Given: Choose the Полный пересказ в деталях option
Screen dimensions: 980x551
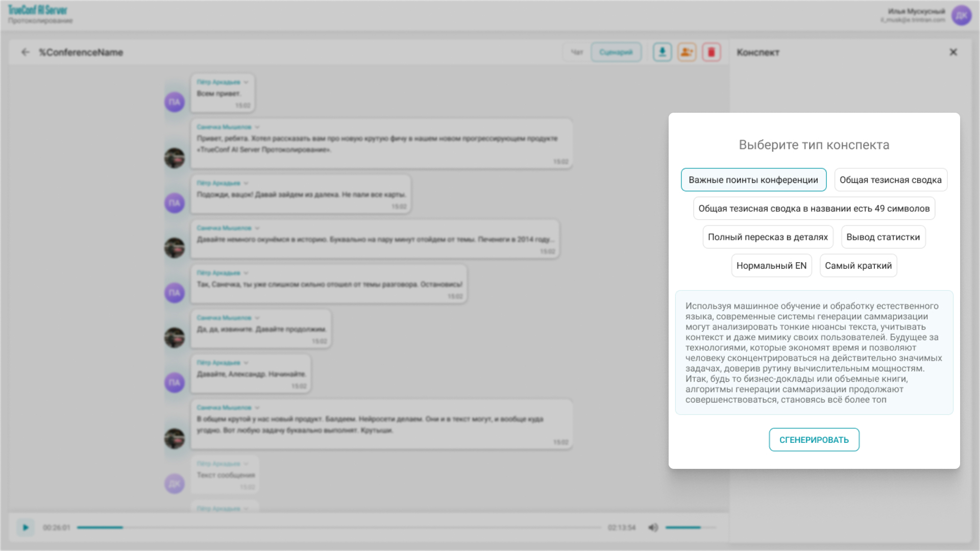Looking at the screenshot, I should pos(768,237).
